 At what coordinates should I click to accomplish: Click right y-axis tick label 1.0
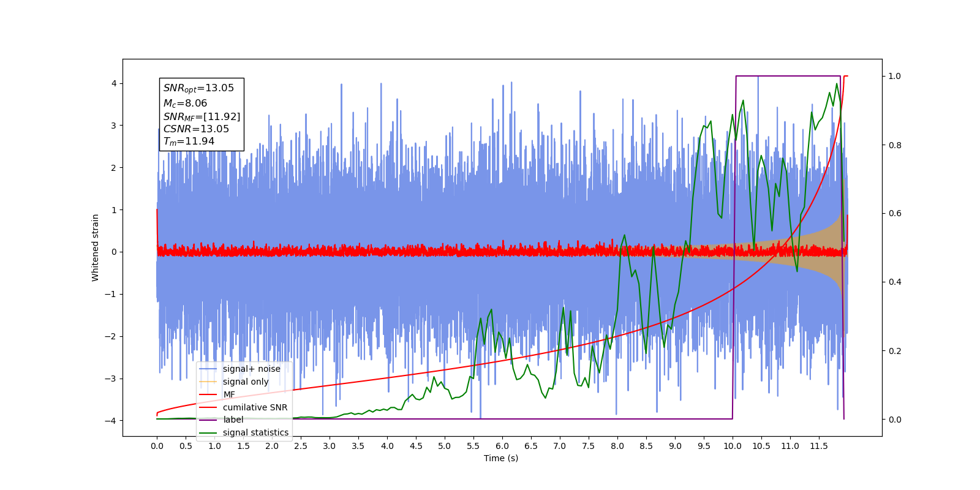[x=895, y=77]
